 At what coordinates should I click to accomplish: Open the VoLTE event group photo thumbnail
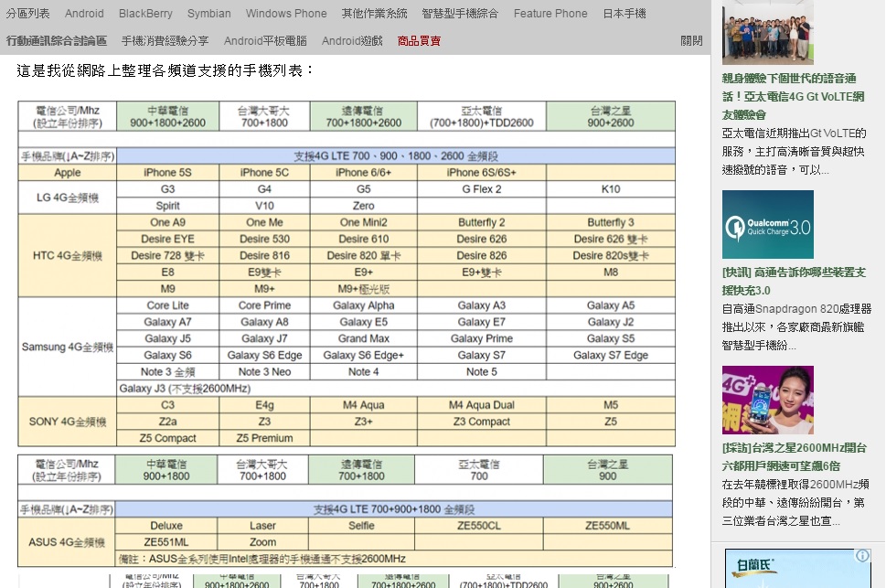click(x=768, y=32)
